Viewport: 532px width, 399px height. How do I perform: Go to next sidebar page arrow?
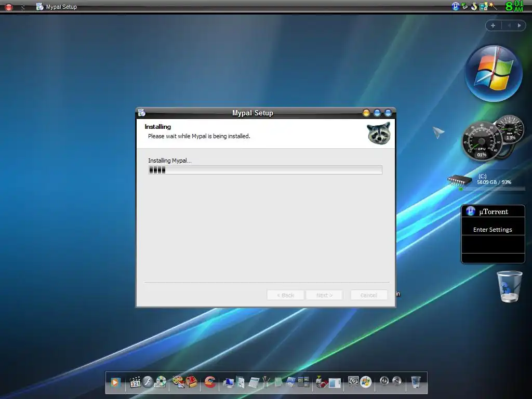pos(519,25)
